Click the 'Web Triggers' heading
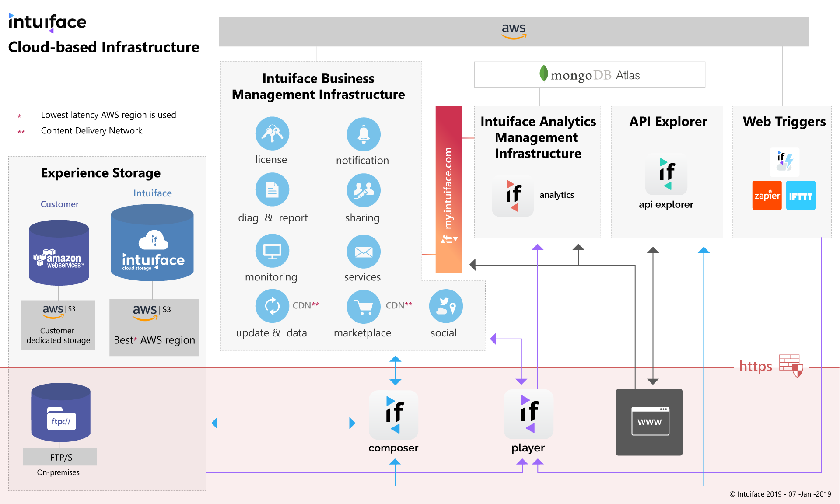 (784, 121)
